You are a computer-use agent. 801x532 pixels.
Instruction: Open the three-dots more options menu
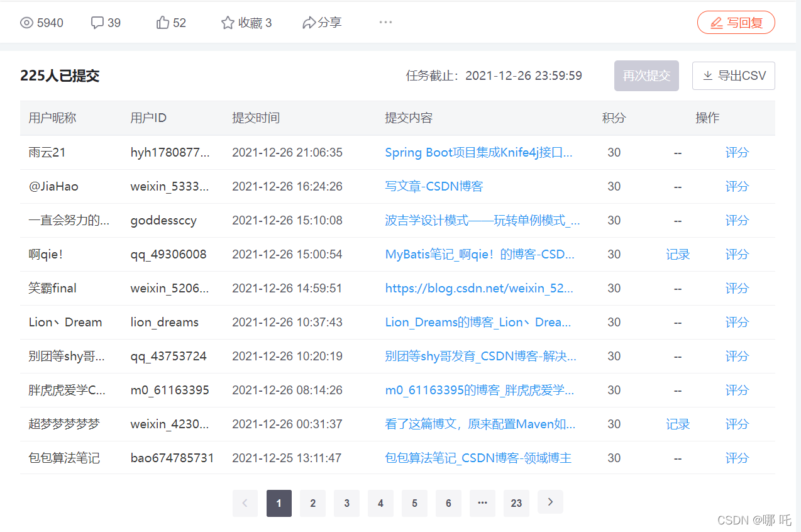click(x=385, y=23)
